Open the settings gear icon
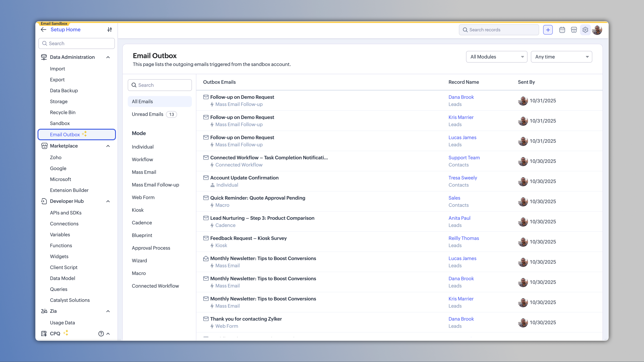The image size is (644, 362). pos(585,30)
